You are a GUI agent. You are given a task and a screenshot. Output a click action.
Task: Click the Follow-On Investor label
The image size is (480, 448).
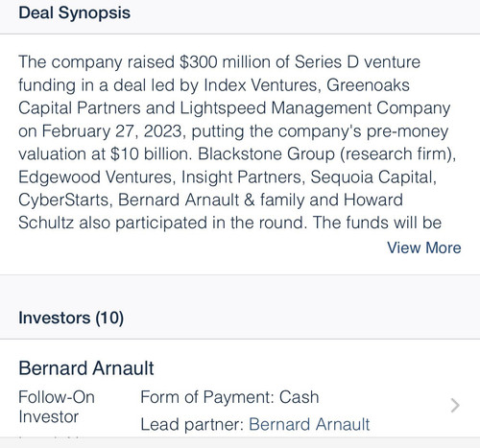click(57, 407)
